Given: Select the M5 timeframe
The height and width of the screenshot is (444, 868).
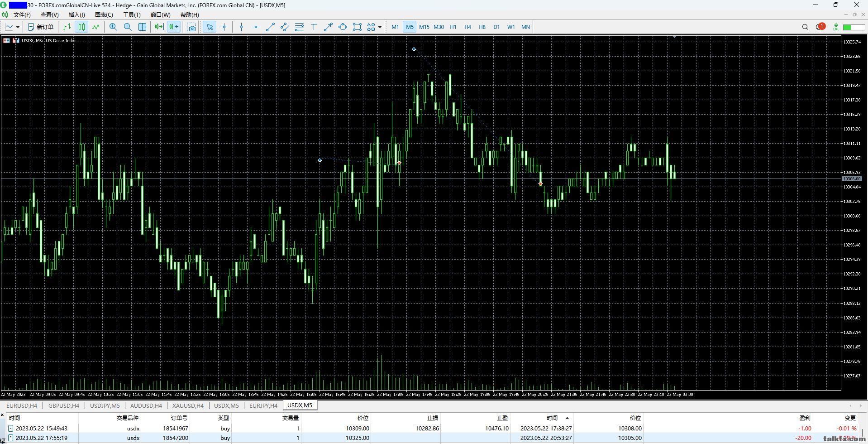Looking at the screenshot, I should click(x=410, y=27).
